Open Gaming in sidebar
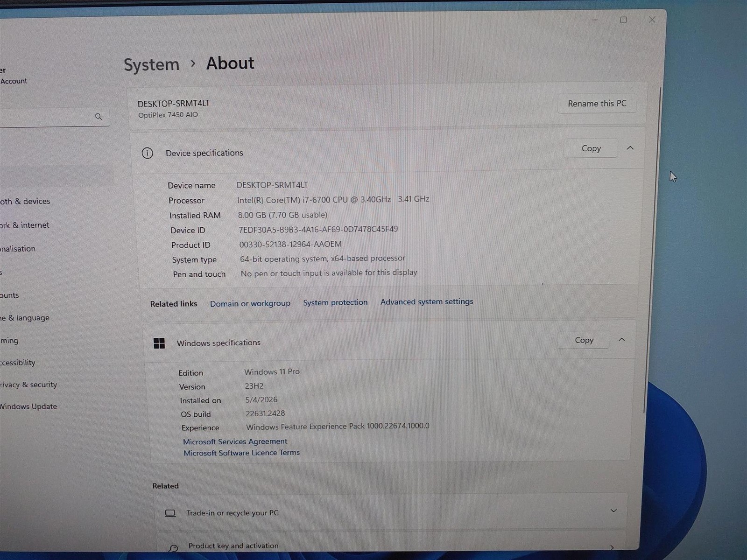 [9, 341]
